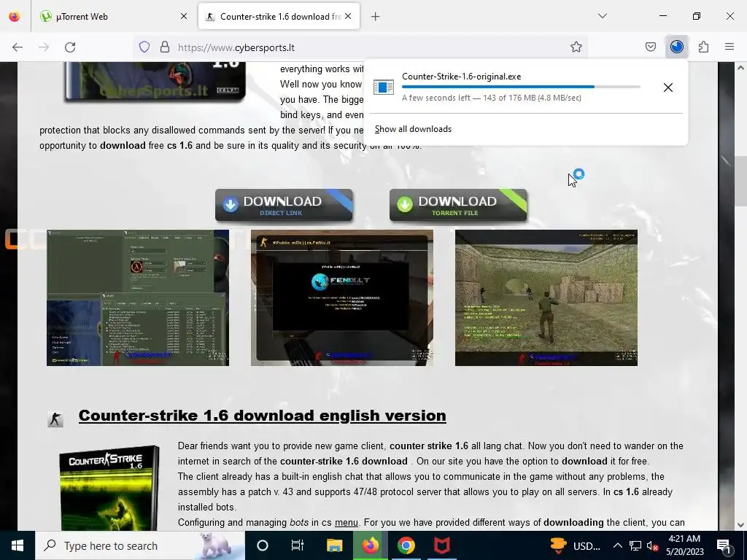
Task: Open clock showing 4:21 AM
Action: click(x=684, y=545)
